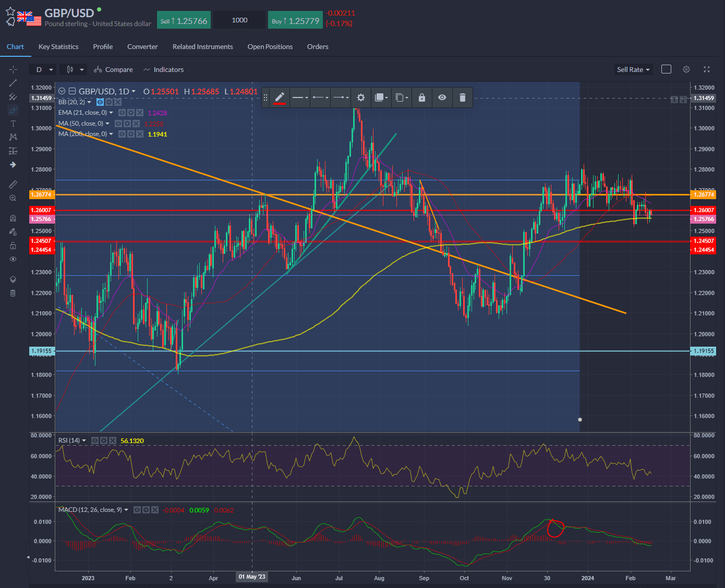This screenshot has width=725, height=588.
Task: Toggle visibility of EMA (21, close, 0) indicator
Action: (x=122, y=112)
